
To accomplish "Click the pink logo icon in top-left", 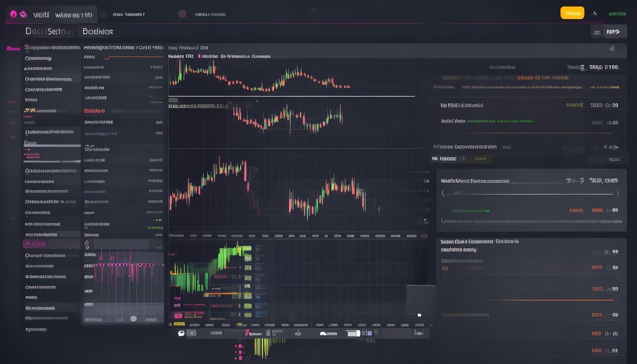I will point(13,14).
